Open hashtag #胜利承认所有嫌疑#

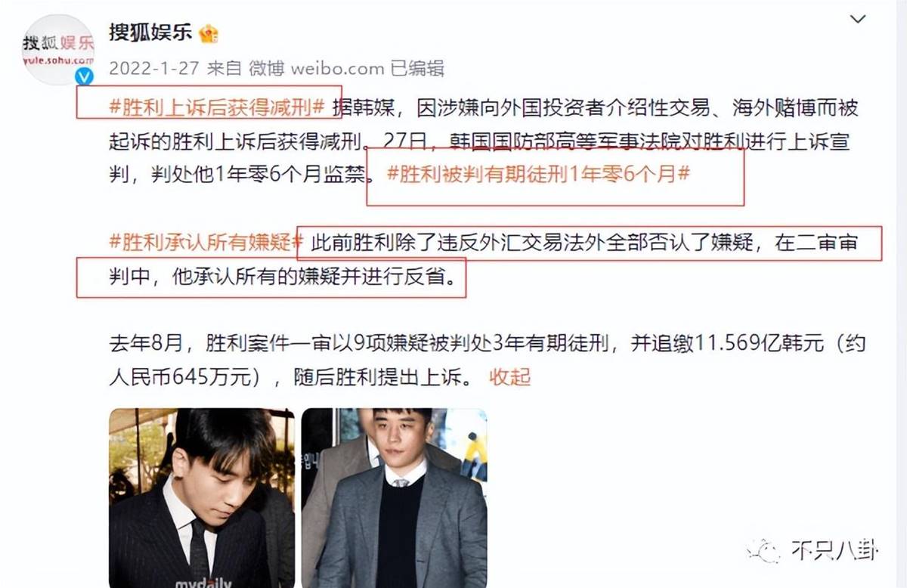tap(206, 243)
